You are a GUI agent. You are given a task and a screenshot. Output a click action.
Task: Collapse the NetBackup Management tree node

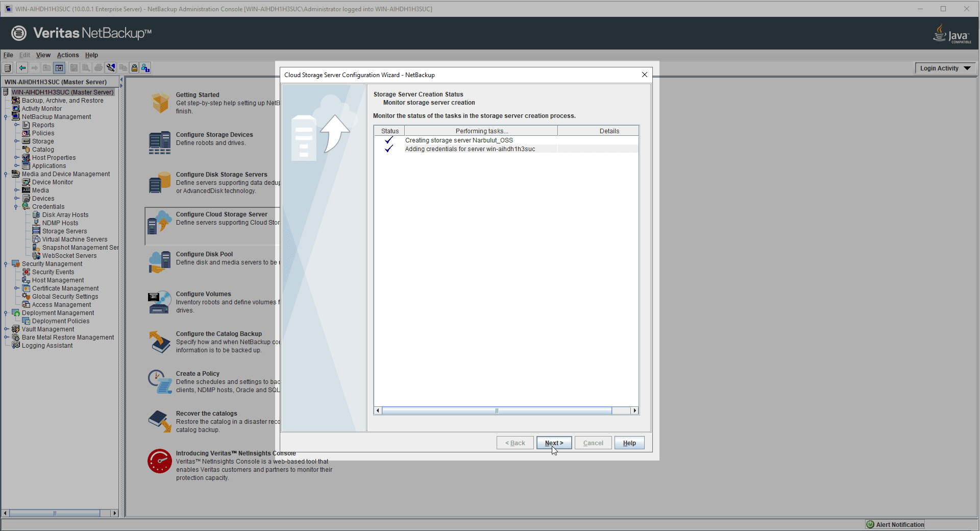pos(6,117)
